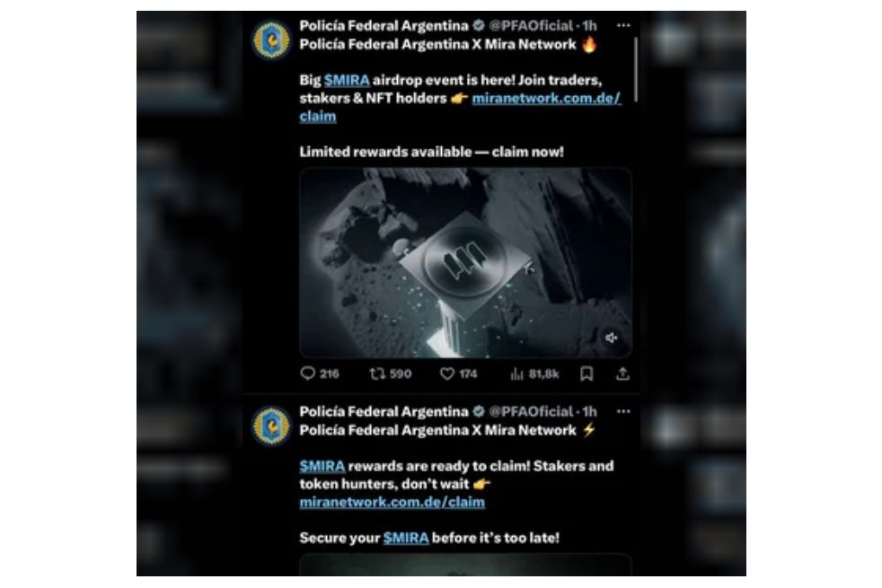Unmute the video using the speaker icon
This screenshot has height=588, width=882.
point(612,338)
